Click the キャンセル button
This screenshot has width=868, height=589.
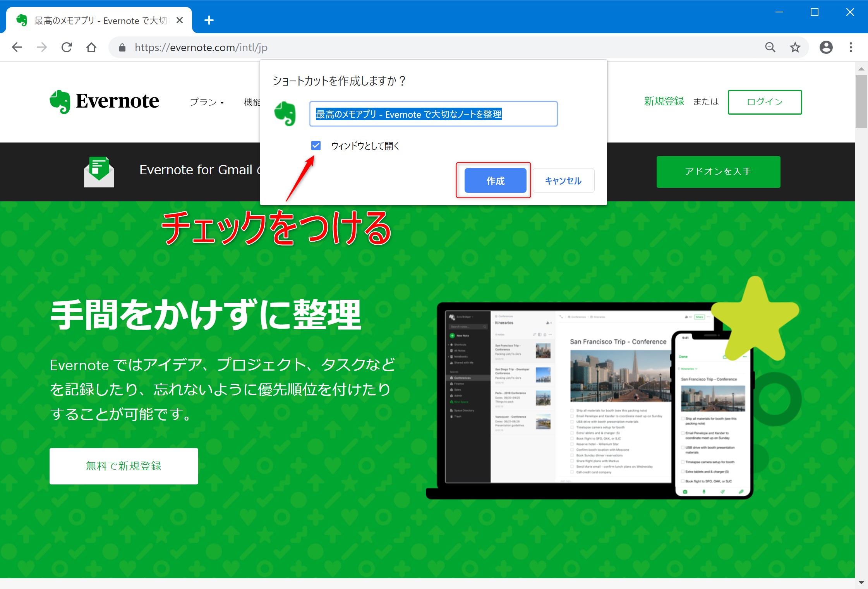pyautogui.click(x=564, y=180)
